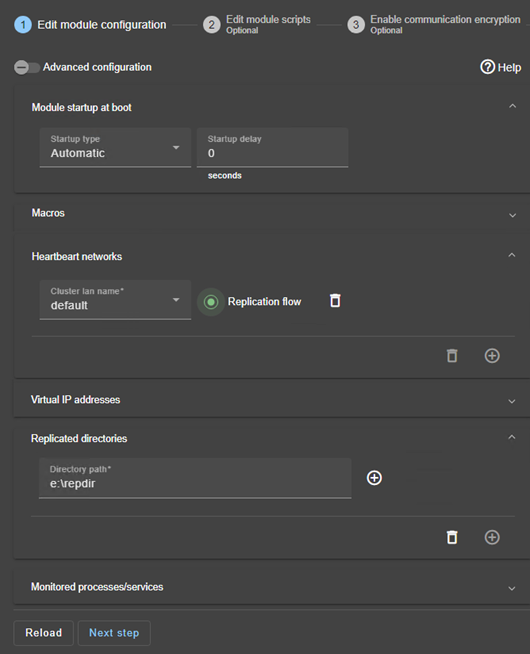Open the Help icon
This screenshot has width=530, height=654.
487,67
